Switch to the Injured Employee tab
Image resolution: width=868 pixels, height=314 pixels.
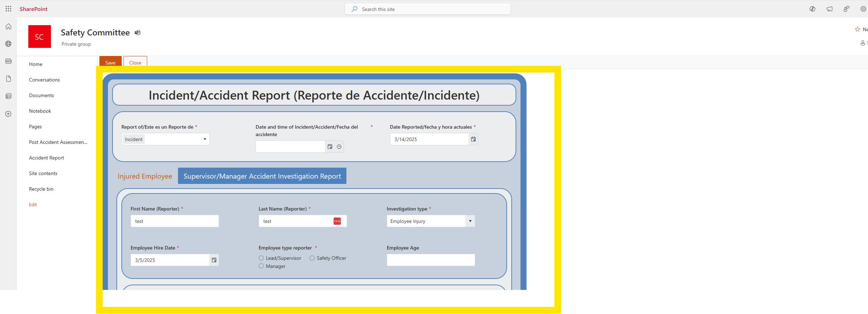click(x=145, y=176)
